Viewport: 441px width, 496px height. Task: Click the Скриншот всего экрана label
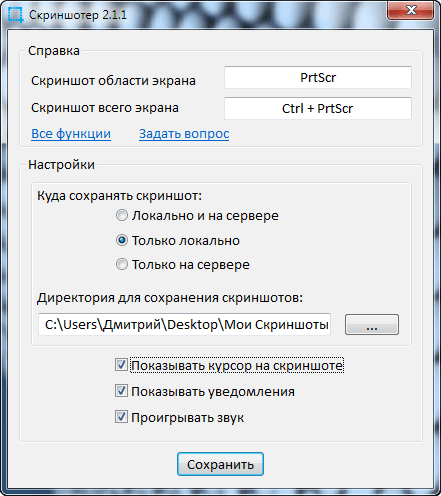tap(105, 108)
